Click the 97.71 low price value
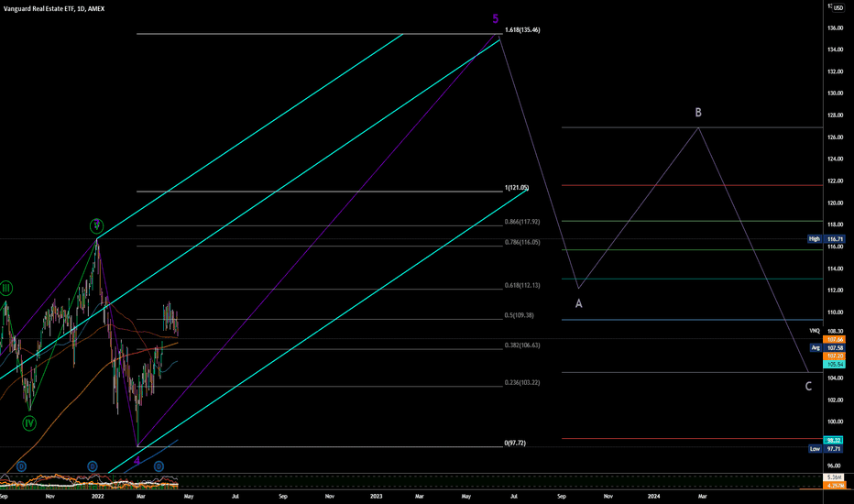 coord(833,449)
